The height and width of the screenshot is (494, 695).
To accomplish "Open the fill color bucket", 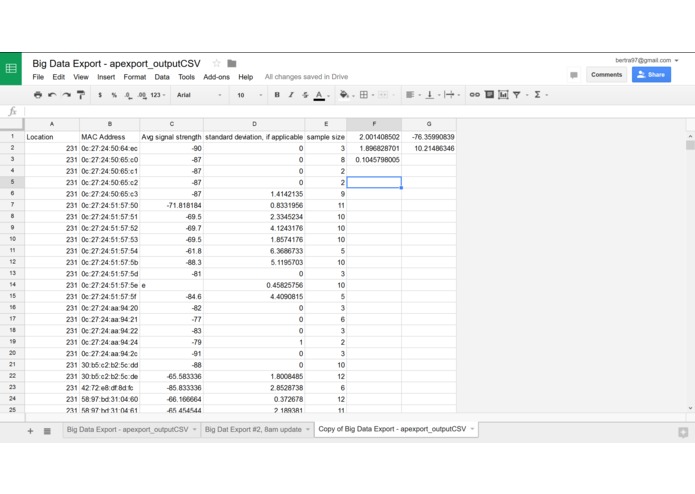I will tap(344, 95).
